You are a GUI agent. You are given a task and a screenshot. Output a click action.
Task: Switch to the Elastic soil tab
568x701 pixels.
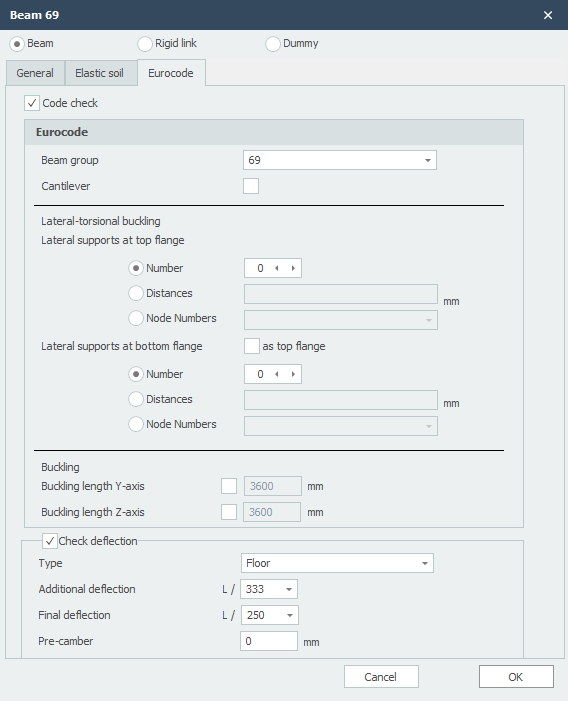click(x=101, y=73)
